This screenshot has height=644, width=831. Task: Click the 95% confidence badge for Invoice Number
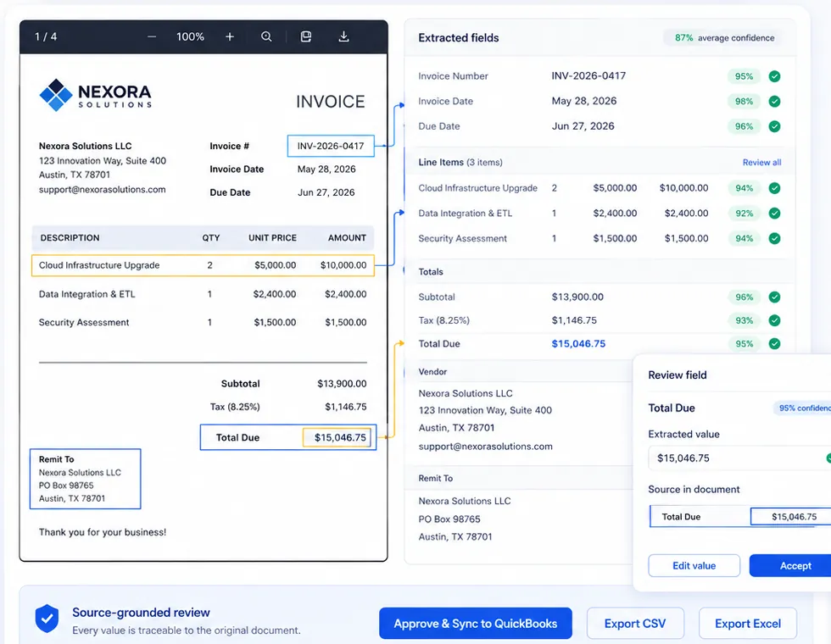(744, 76)
